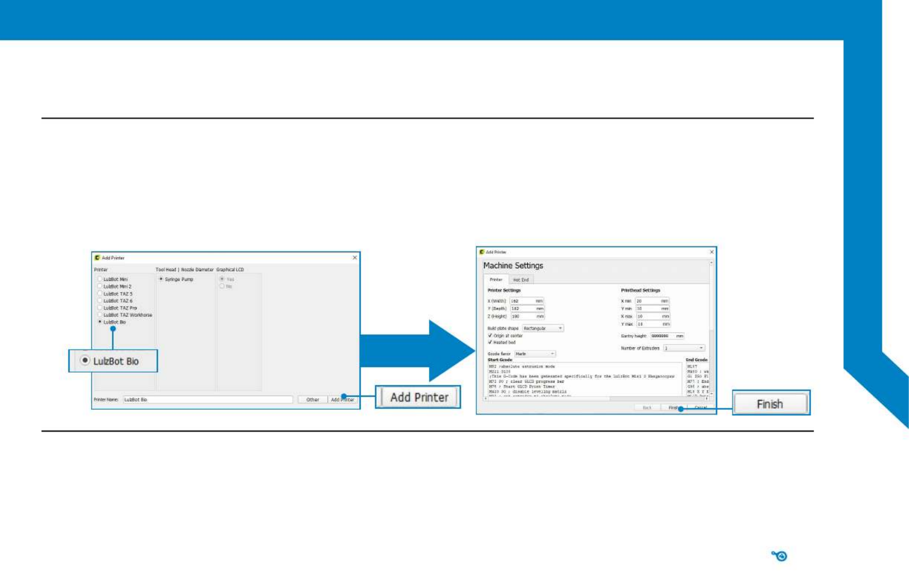
Task: Choose the LulzBot TAZ 6 printer
Action: click(100, 301)
